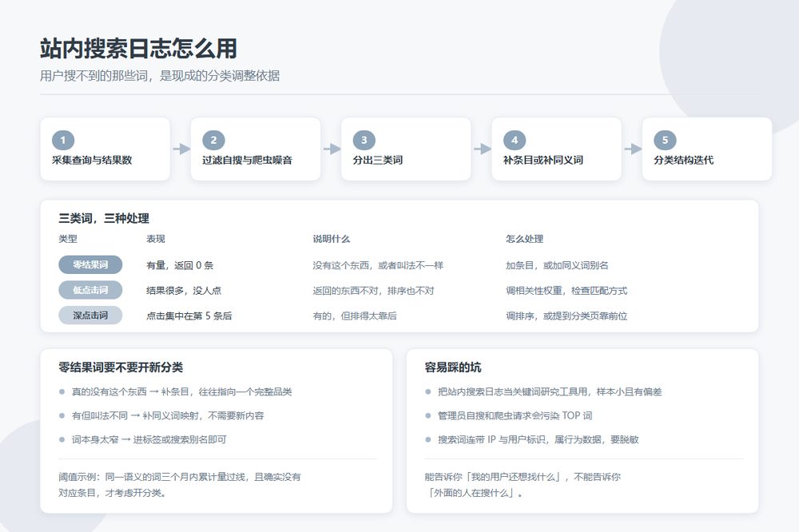
Task: Click note 能告诉你「我的用户还想找什么」
Action: click(523, 485)
